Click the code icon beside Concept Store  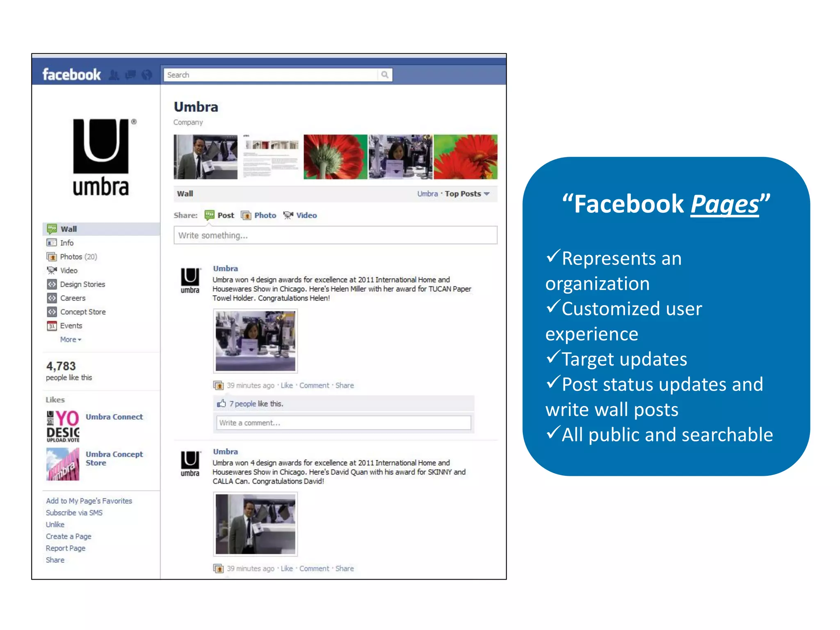point(52,312)
